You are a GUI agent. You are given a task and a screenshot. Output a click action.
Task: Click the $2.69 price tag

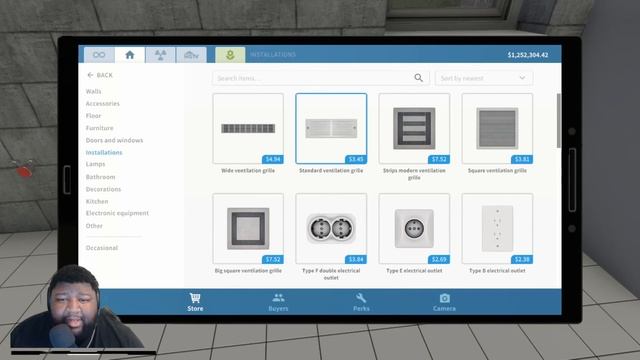click(x=439, y=259)
